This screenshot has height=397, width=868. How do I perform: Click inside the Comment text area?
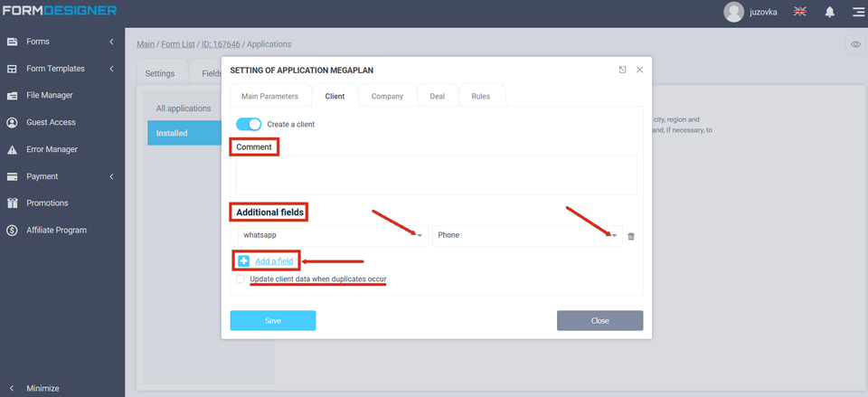[436, 175]
